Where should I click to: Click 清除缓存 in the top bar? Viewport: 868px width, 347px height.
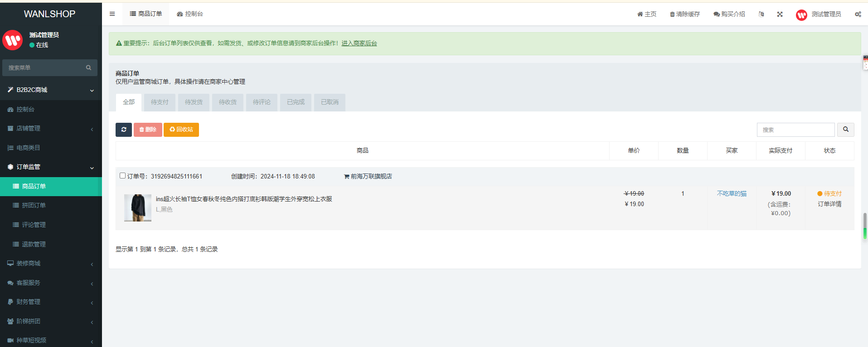685,14
